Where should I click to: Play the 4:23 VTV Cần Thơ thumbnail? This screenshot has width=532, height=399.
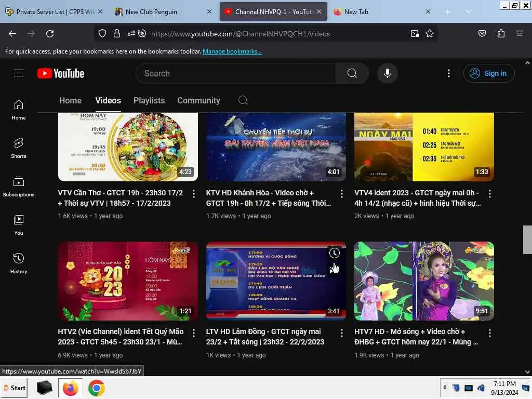(x=128, y=147)
